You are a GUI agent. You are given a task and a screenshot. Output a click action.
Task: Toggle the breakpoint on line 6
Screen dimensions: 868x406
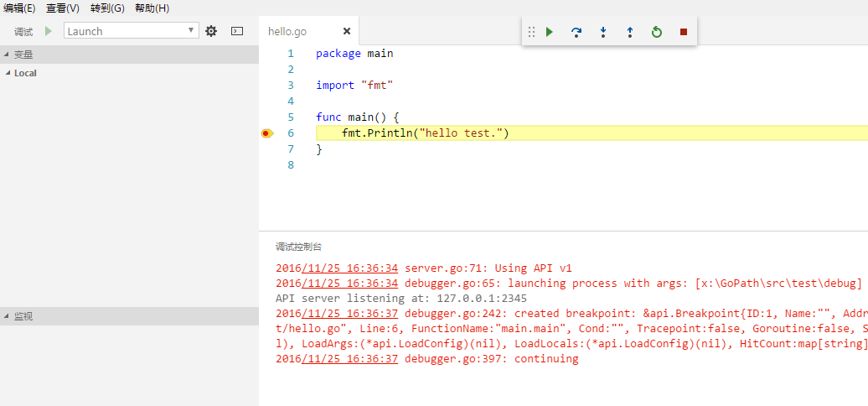click(266, 133)
